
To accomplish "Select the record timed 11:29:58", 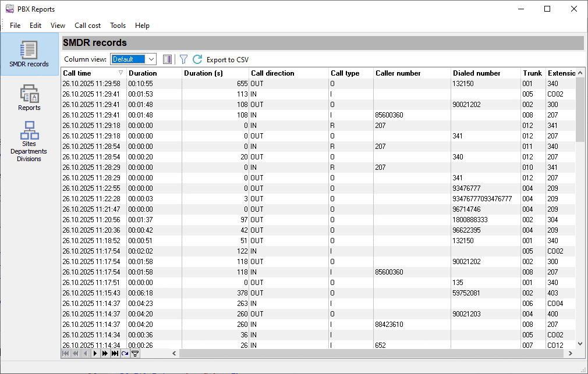I will 233,83.
